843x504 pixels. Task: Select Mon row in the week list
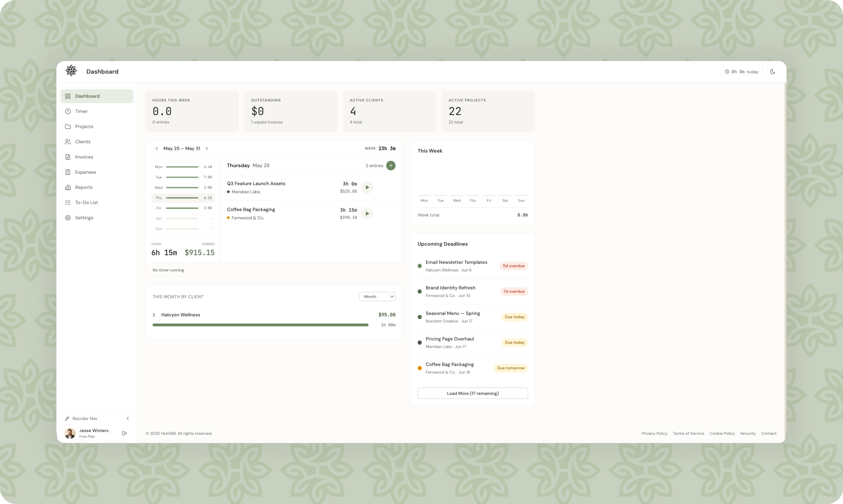183,167
